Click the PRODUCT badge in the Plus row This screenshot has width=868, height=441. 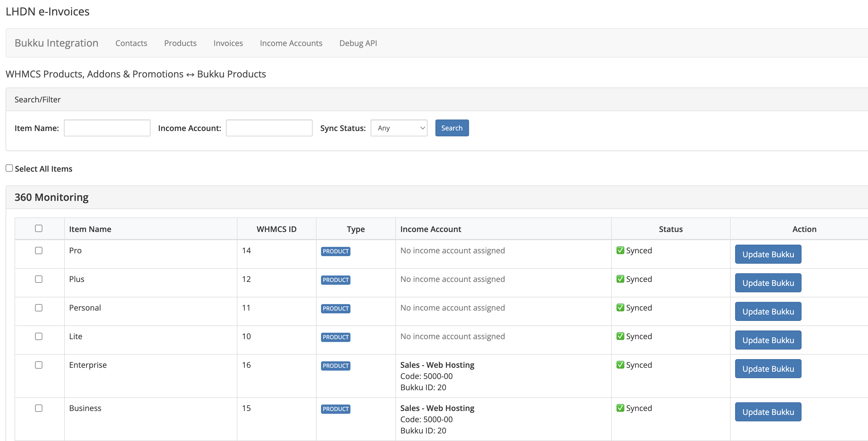(335, 280)
